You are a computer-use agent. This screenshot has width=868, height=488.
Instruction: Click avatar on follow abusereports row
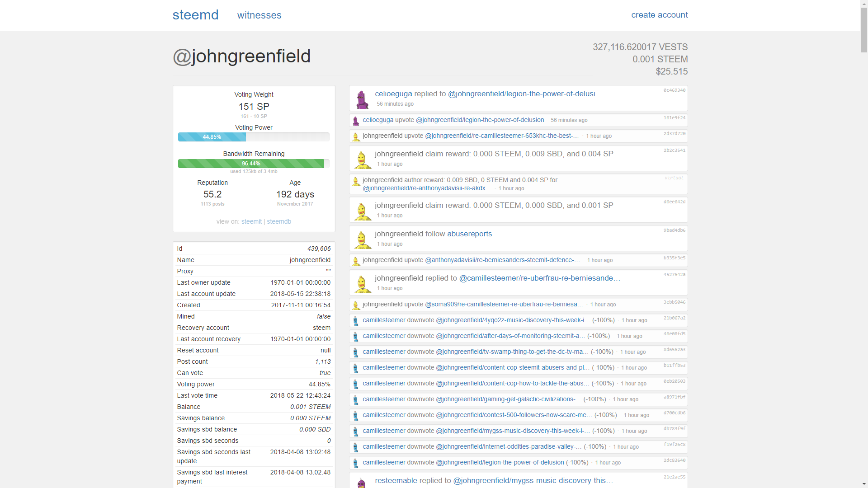[362, 239]
